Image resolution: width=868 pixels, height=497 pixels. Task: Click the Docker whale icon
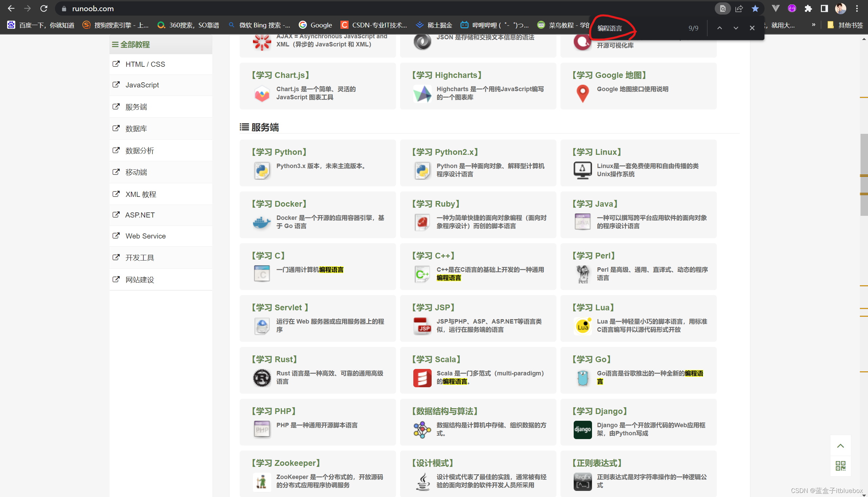(262, 222)
